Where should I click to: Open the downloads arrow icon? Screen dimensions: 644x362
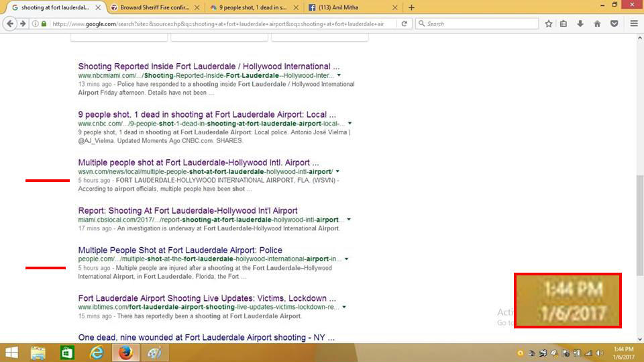point(580,24)
